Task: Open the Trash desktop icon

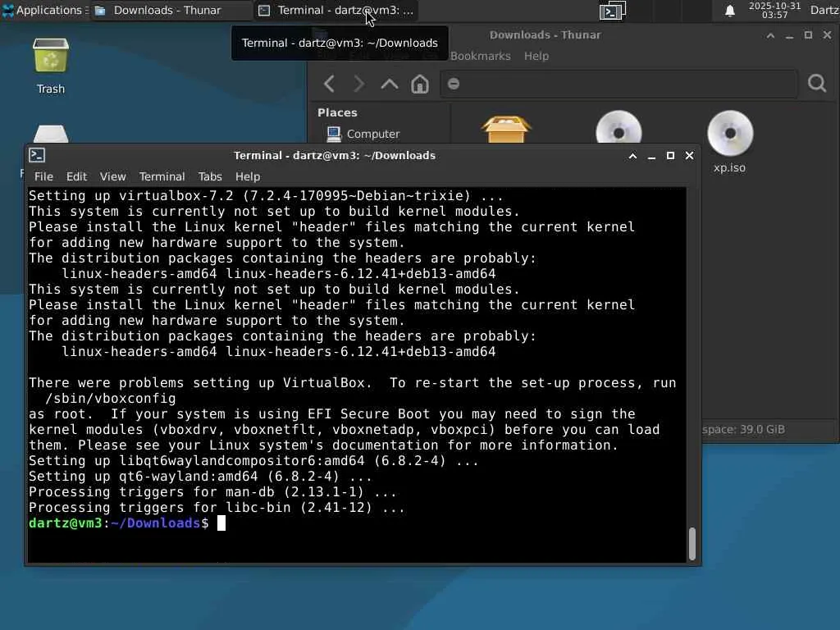Action: [x=50, y=66]
